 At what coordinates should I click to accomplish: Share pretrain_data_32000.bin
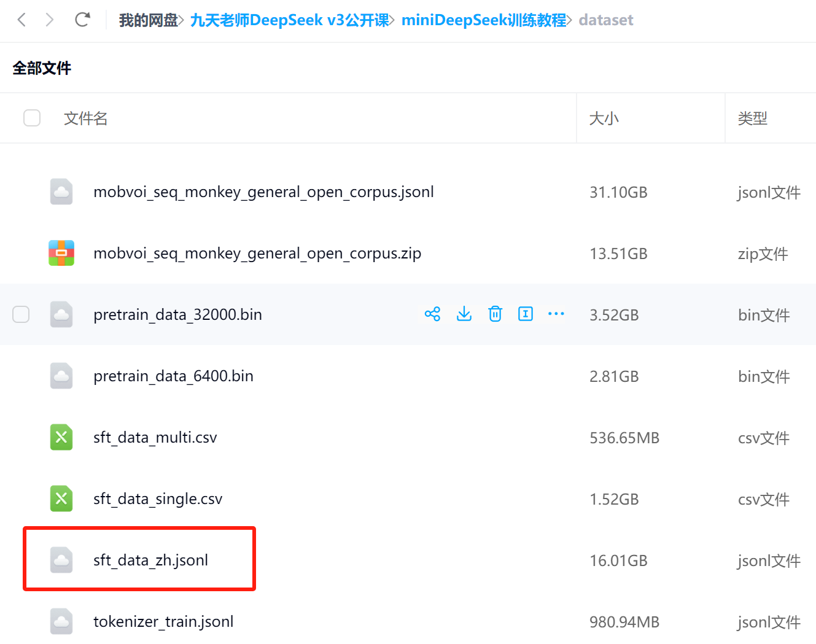pos(432,314)
